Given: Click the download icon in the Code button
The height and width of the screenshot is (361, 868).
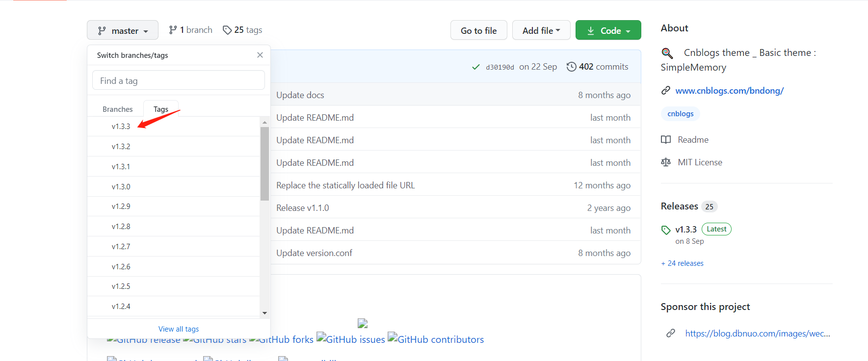Looking at the screenshot, I should [591, 31].
